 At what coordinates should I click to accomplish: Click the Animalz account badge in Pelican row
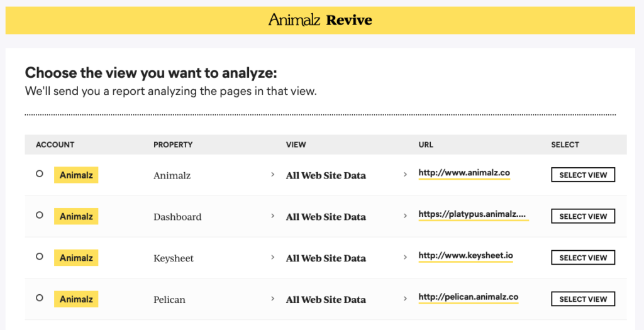point(76,299)
